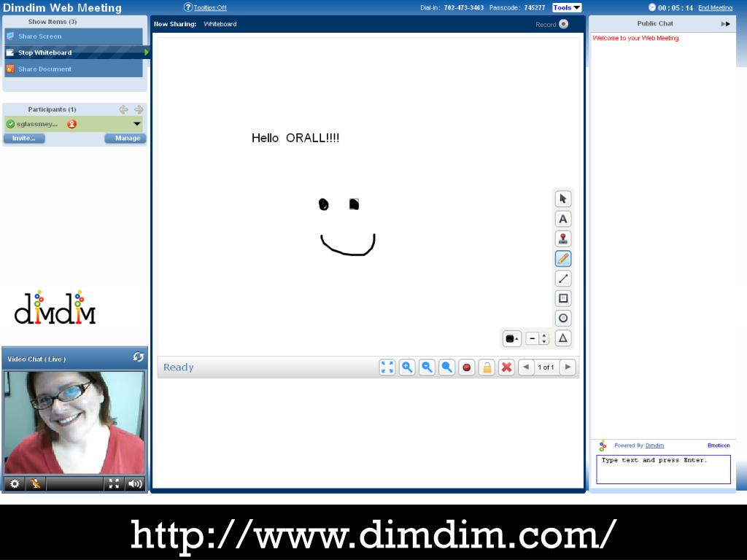The width and height of the screenshot is (747, 560).
Task: Reset whiteboard zoom with third magnifier
Action: coord(447,367)
